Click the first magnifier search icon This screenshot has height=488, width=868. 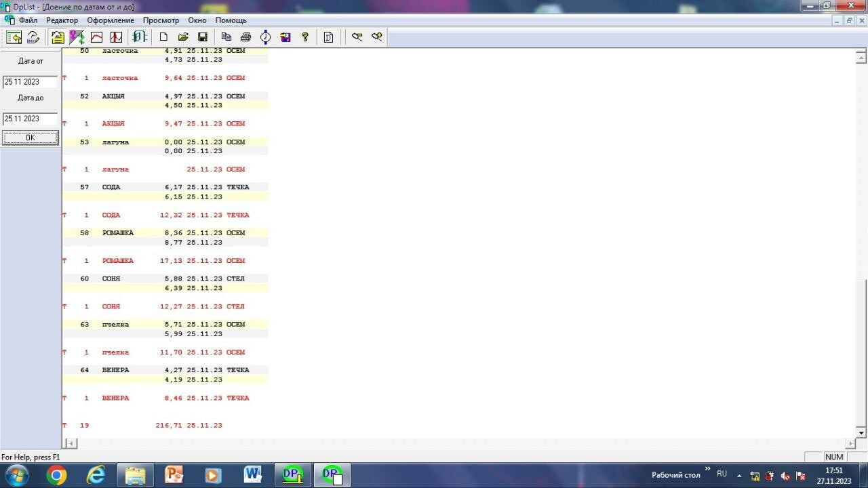point(357,37)
